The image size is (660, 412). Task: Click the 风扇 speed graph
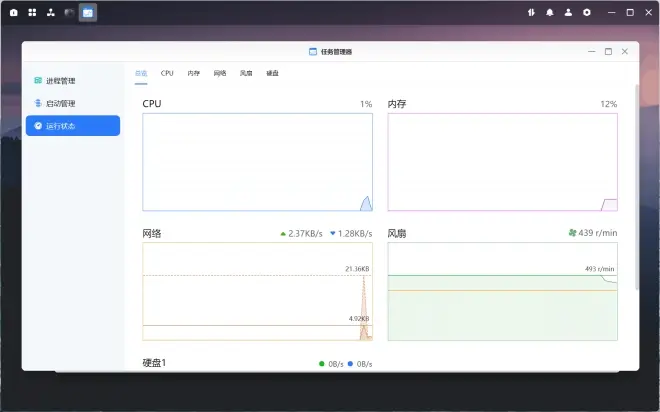[x=503, y=291]
